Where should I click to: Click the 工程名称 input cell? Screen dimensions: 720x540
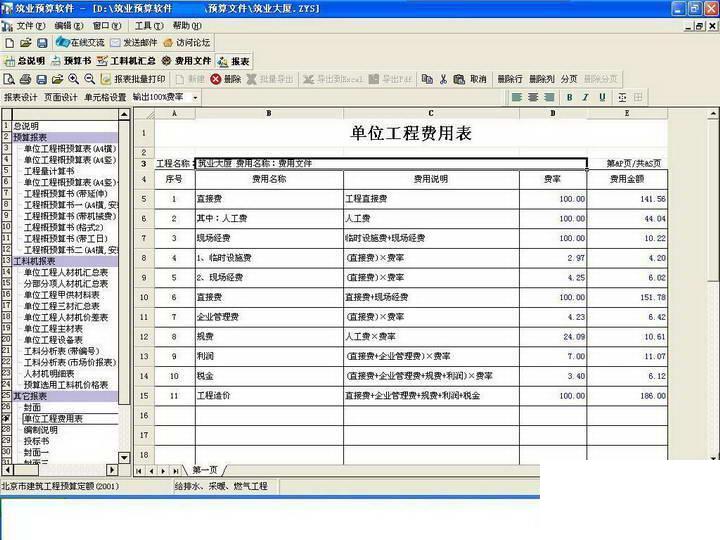point(391,163)
